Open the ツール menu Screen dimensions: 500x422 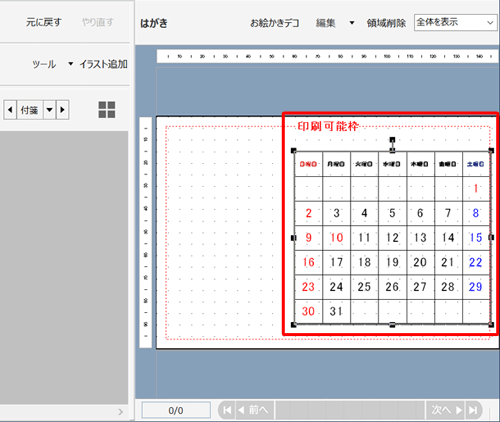44,64
